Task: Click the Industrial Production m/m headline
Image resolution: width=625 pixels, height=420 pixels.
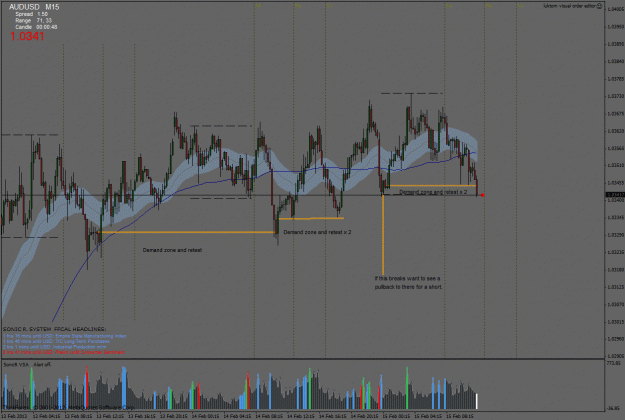Action: [x=55, y=347]
